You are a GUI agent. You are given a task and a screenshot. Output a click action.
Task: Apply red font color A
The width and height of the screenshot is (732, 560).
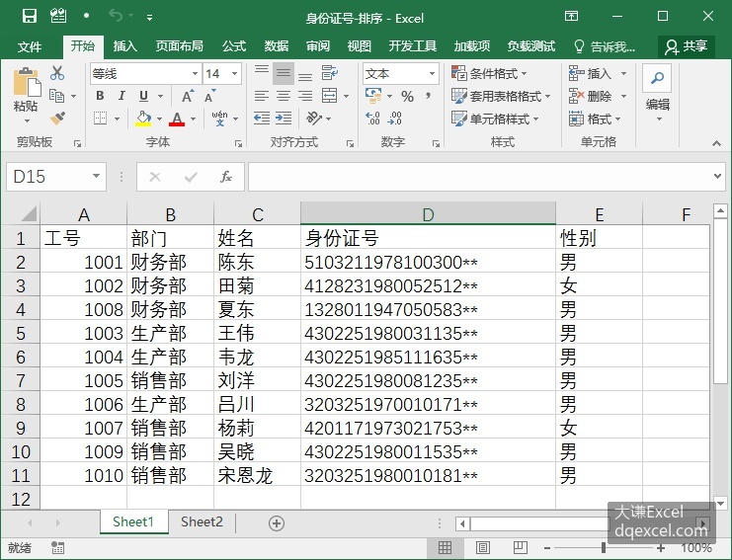(x=177, y=119)
